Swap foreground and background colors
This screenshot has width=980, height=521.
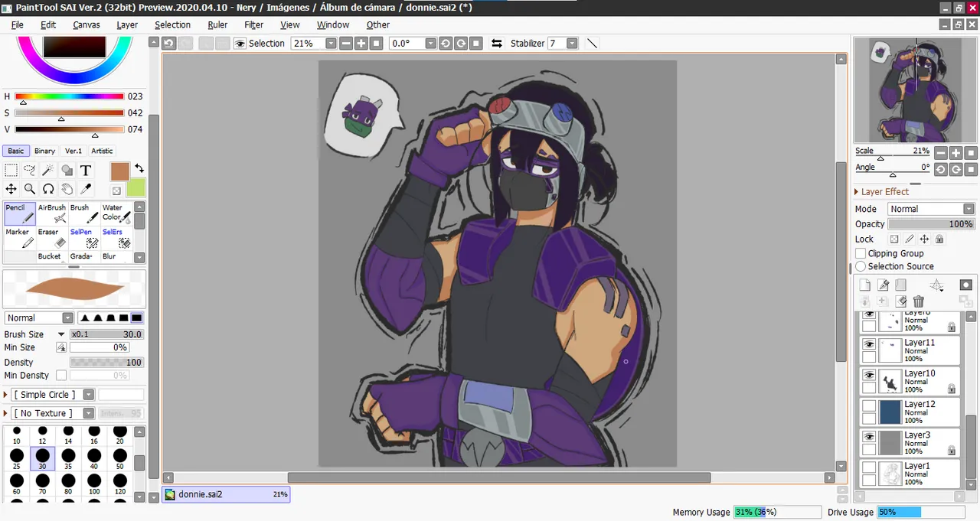[x=139, y=168]
